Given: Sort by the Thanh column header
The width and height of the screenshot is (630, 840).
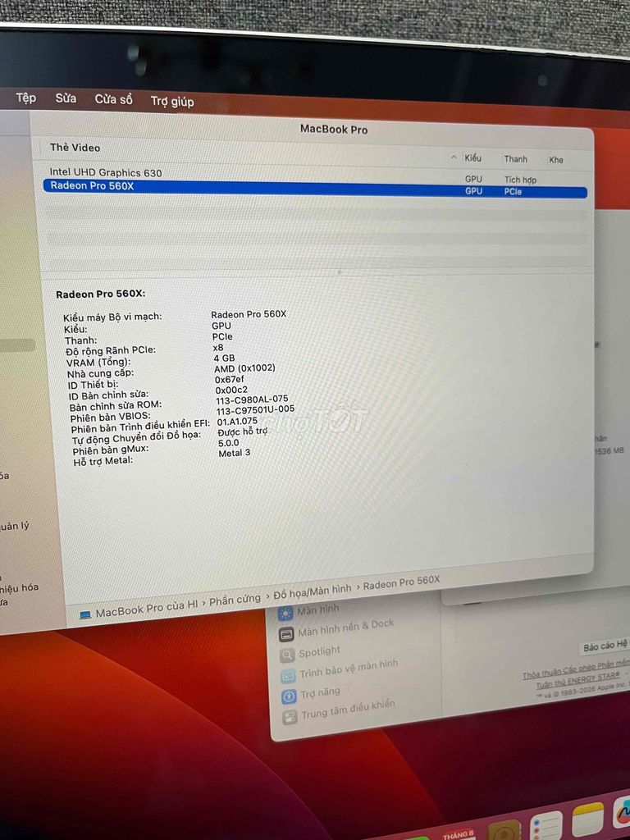Looking at the screenshot, I should coord(515,159).
